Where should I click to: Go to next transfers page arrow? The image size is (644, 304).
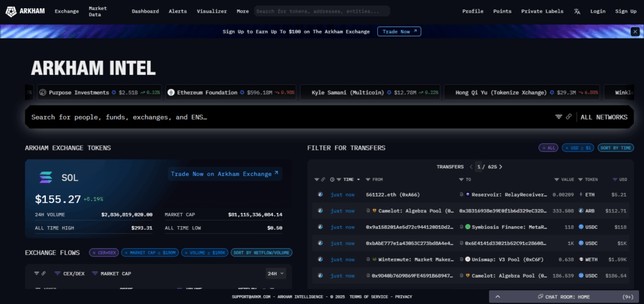click(x=501, y=166)
